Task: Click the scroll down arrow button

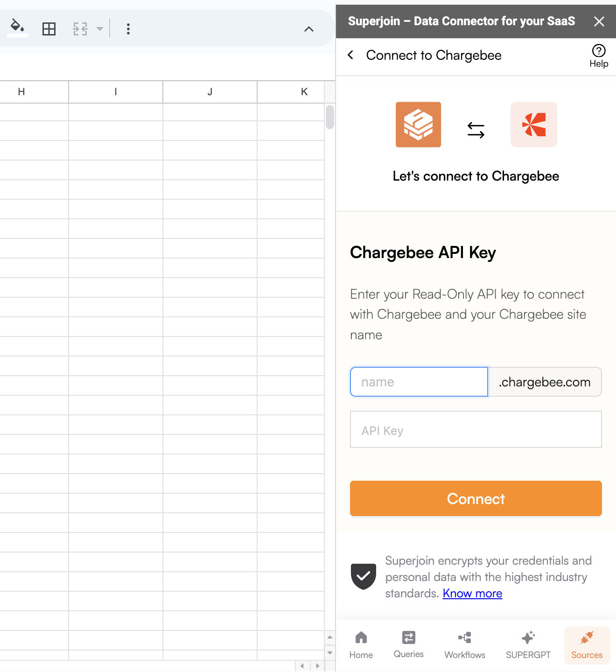Action: [330, 653]
